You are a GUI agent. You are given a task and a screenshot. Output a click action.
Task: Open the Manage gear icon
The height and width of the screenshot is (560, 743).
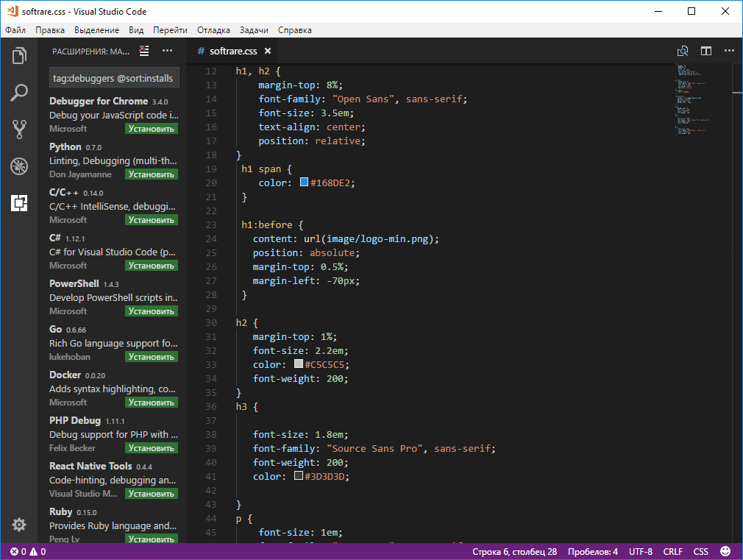[19, 525]
